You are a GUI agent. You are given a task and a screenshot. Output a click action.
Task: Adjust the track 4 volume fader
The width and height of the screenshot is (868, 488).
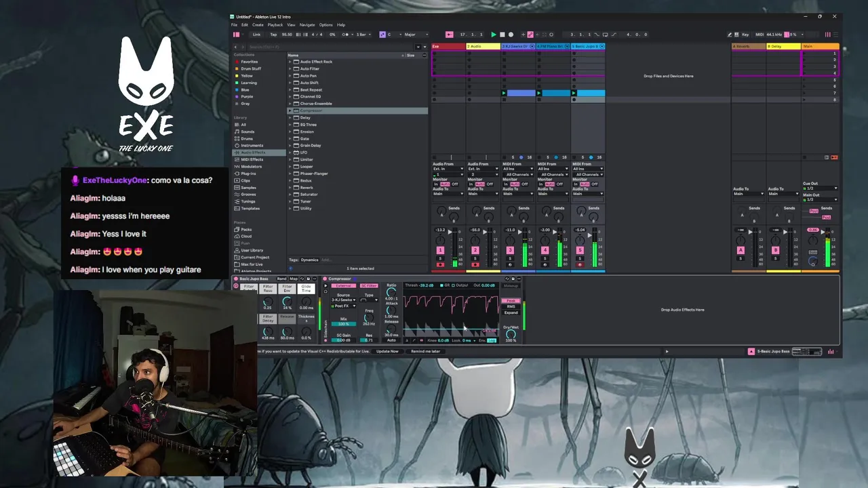point(554,232)
